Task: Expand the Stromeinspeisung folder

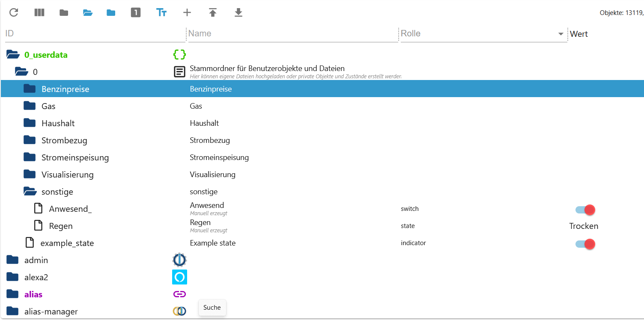Action: (x=30, y=157)
